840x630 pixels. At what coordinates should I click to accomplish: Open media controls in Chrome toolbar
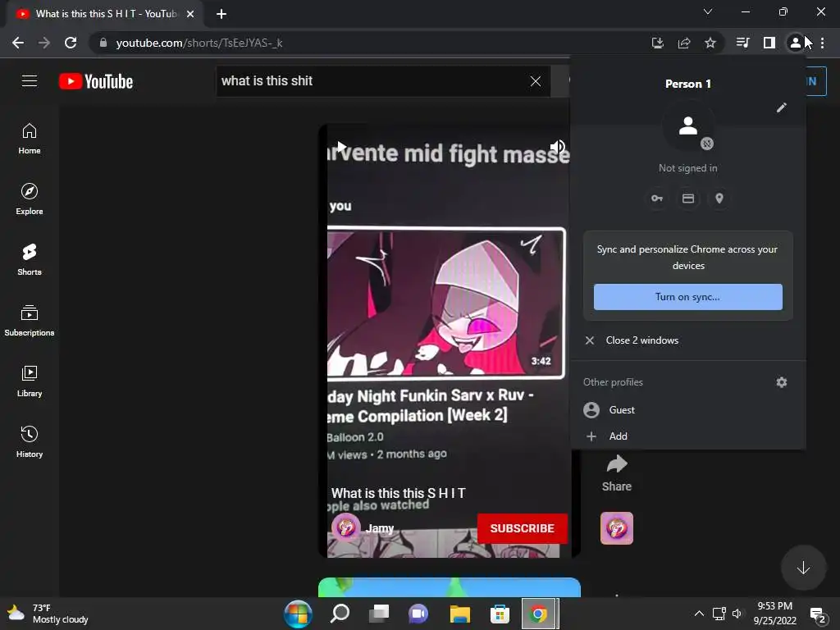click(742, 43)
